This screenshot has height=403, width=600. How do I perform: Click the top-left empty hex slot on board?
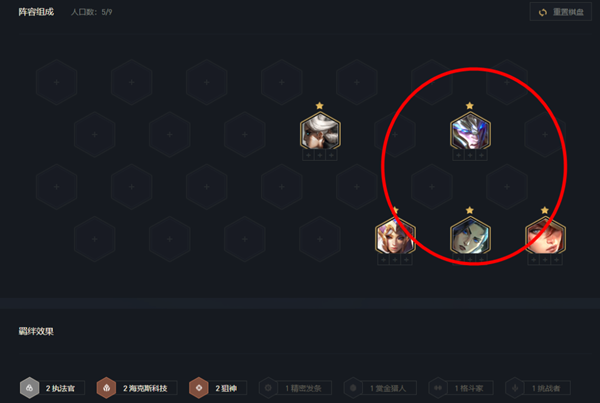pos(57,82)
